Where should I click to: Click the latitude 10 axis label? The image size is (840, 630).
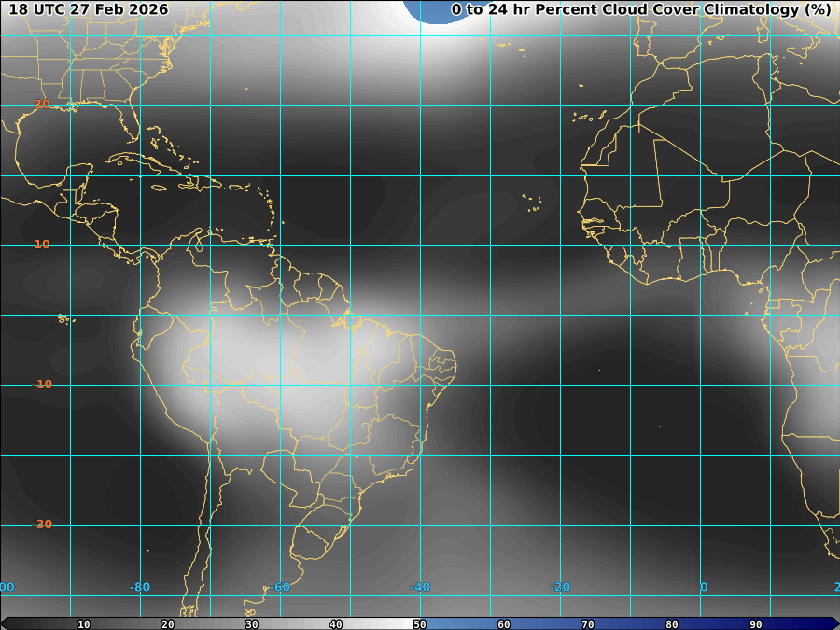tap(42, 245)
